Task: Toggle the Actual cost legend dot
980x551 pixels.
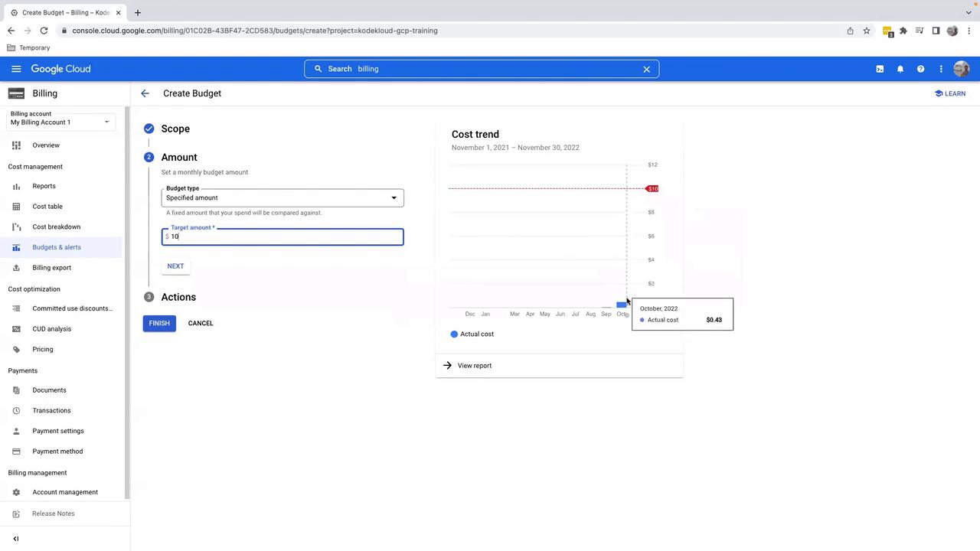Action: [x=454, y=334]
